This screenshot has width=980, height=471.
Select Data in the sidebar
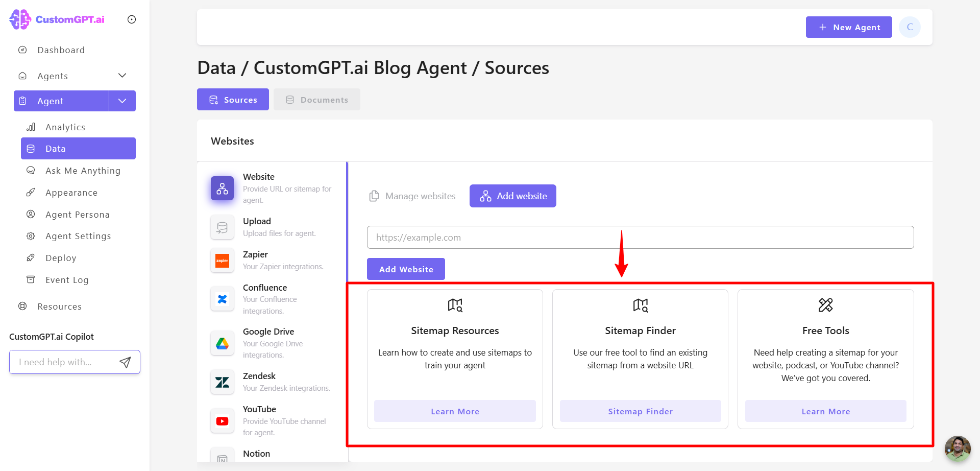point(78,149)
